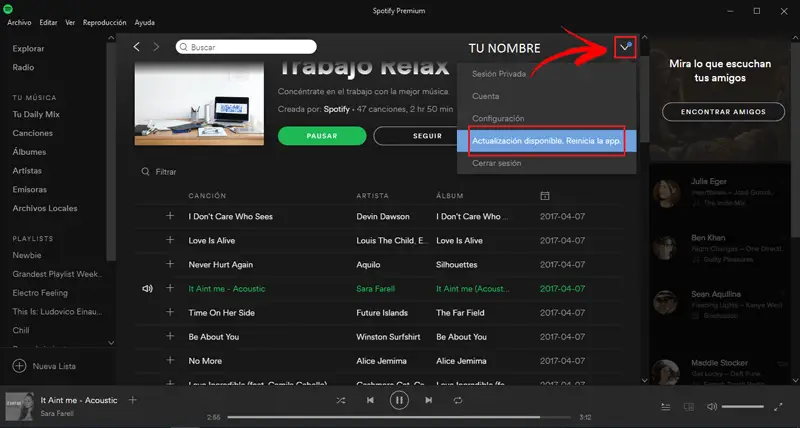Click the green PAUSAR button
The image size is (800, 428).
point(322,136)
